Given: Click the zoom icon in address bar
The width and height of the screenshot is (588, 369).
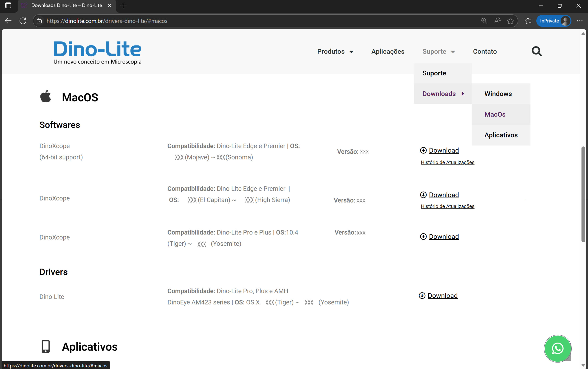Looking at the screenshot, I should point(484,21).
